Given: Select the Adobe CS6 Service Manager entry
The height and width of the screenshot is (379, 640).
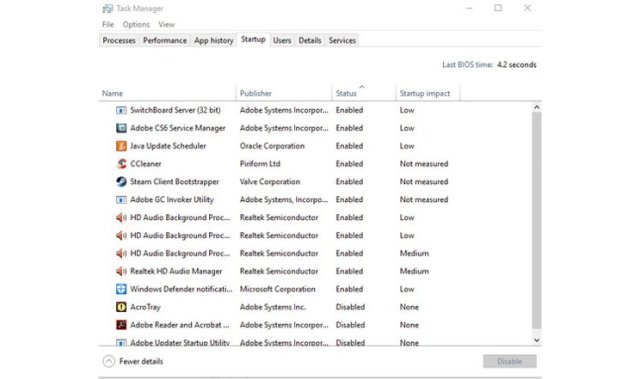Looking at the screenshot, I should [178, 128].
